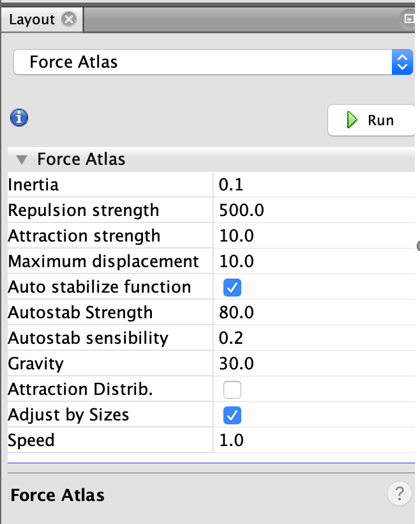Select the Repulsion strength label

pyautogui.click(x=84, y=210)
